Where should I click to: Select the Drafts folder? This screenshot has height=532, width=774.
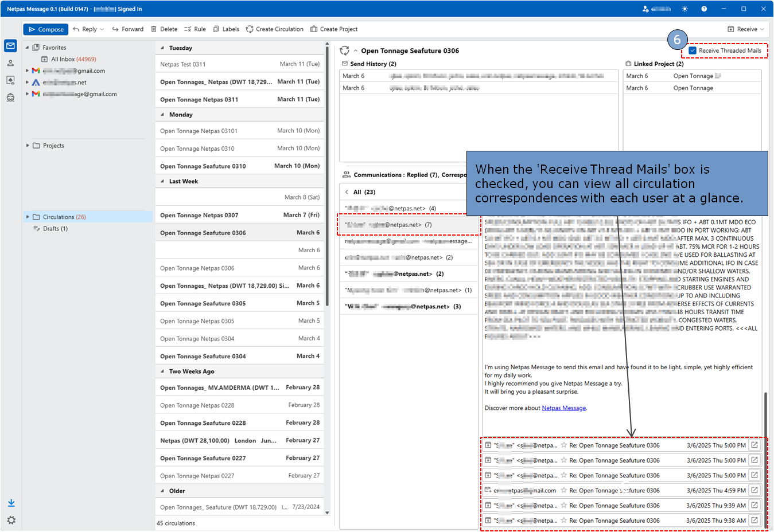[55, 229]
